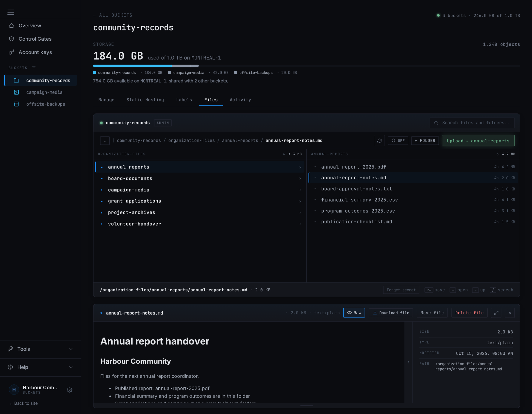Switch to the Static Hosting tab

145,100
